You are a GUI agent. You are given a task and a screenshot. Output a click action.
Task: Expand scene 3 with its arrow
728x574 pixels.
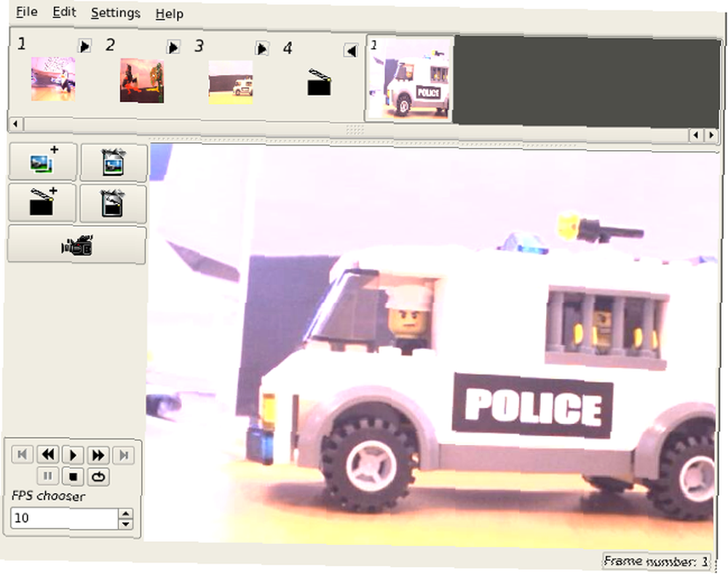pyautogui.click(x=262, y=48)
